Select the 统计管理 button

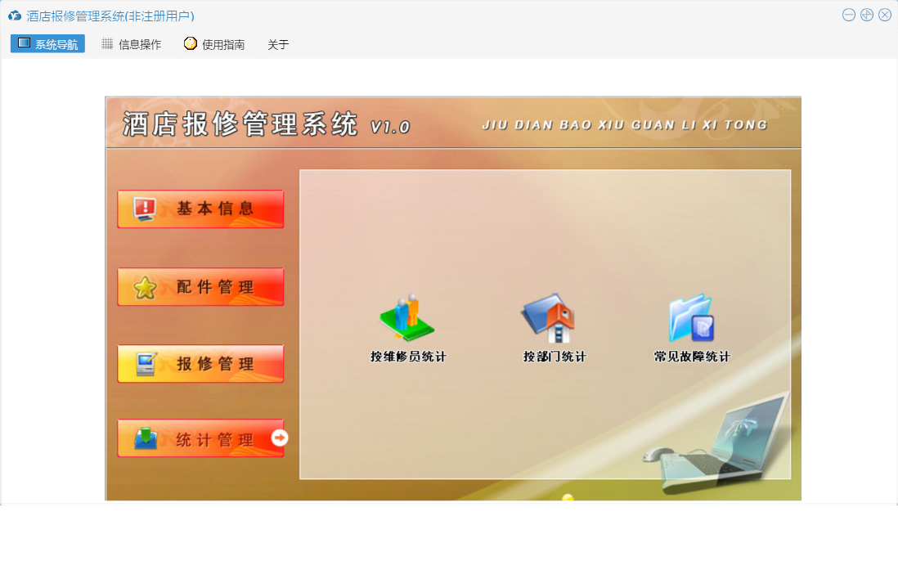200,438
